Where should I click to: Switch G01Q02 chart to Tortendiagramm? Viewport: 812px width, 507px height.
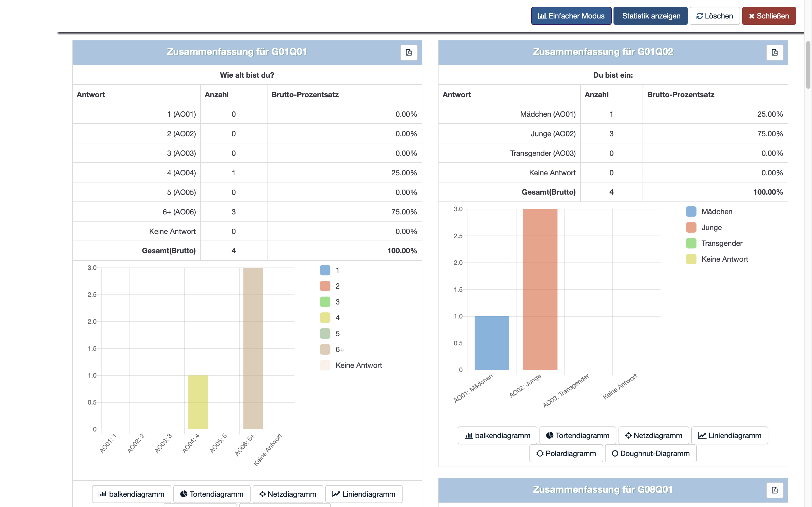coord(578,435)
